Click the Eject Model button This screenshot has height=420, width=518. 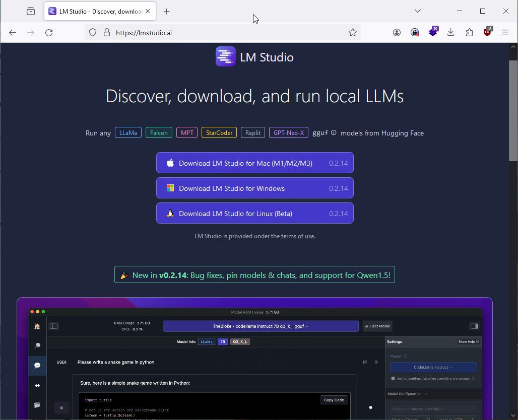tap(377, 326)
